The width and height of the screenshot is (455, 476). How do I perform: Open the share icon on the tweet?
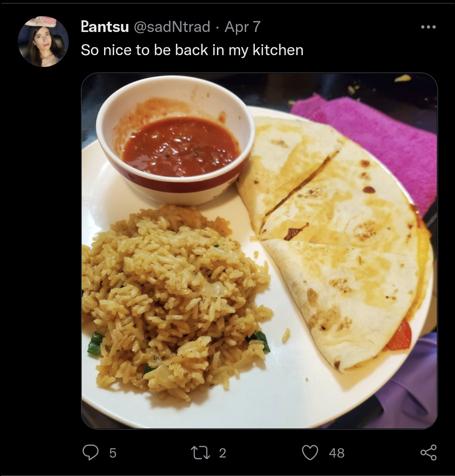click(x=428, y=452)
